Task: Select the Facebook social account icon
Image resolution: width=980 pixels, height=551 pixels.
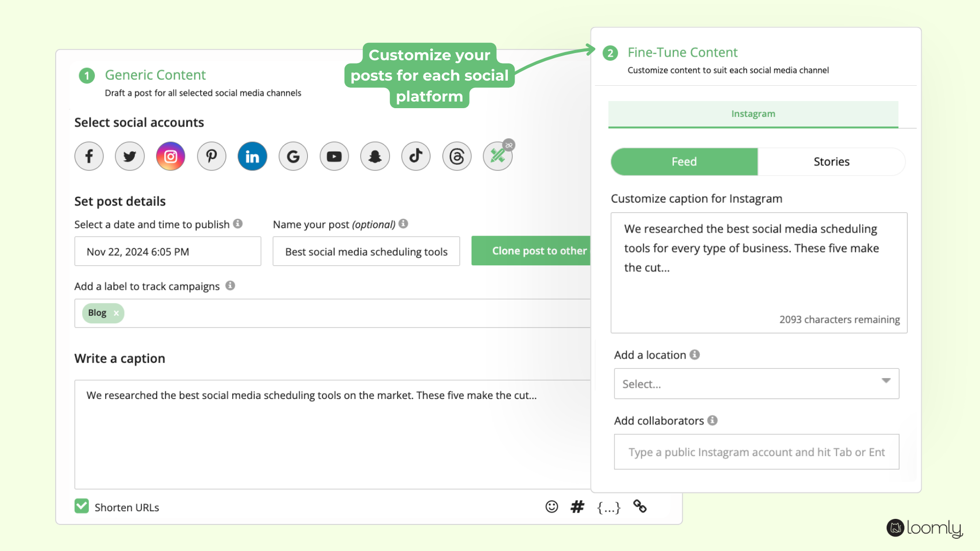Action: pos(89,156)
